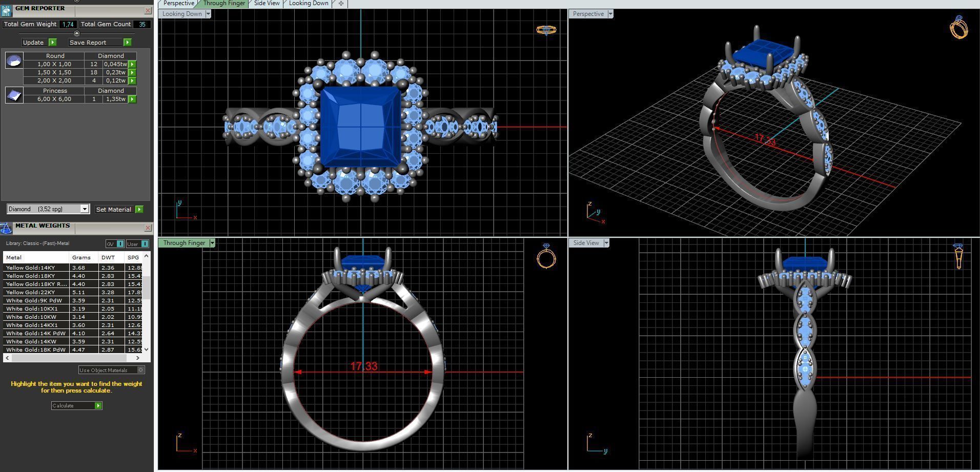
Task: Click green arrow for 1,50 X 1,50 row
Action: point(132,73)
